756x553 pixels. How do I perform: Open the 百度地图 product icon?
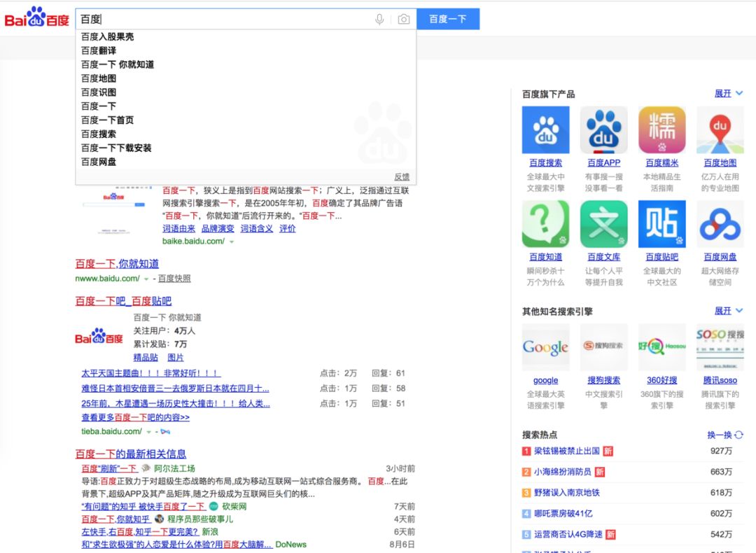click(x=720, y=129)
